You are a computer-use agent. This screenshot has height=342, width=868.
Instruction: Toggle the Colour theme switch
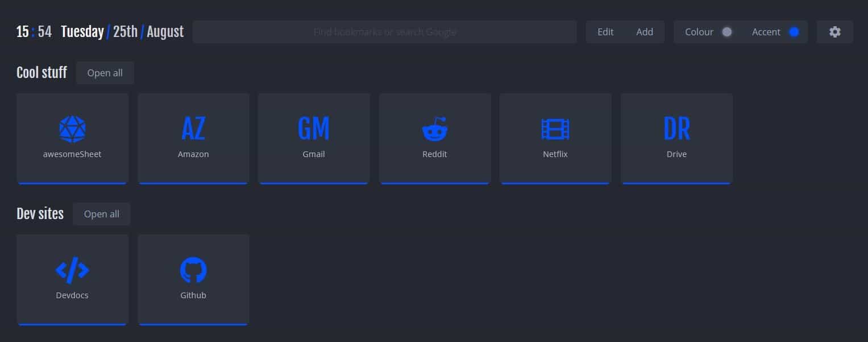[726, 32]
